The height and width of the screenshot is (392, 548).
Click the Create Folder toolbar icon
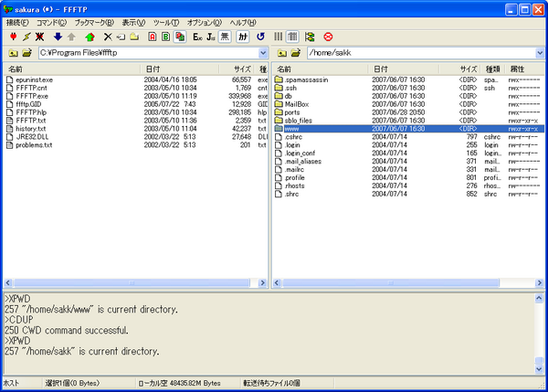tap(134, 37)
